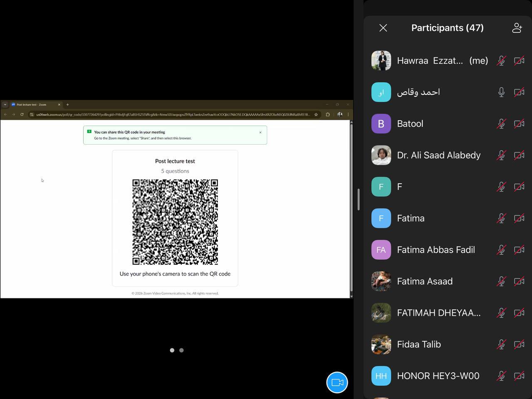The width and height of the screenshot is (532, 399).
Task: Select the 'Post lecture test - Zoom' tab
Action: (x=36, y=105)
